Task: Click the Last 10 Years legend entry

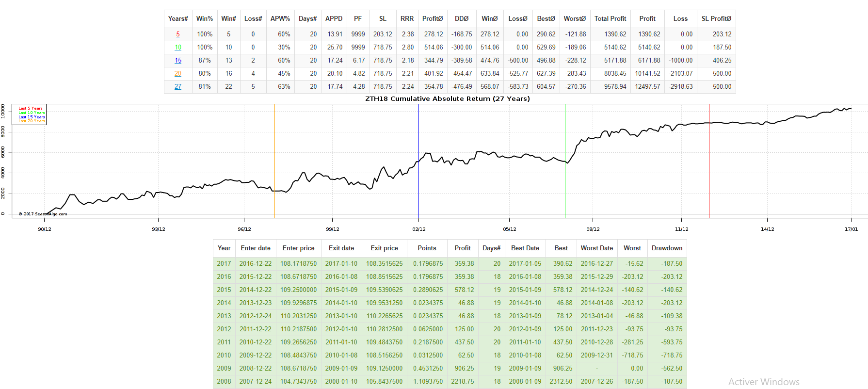Action: pos(32,113)
